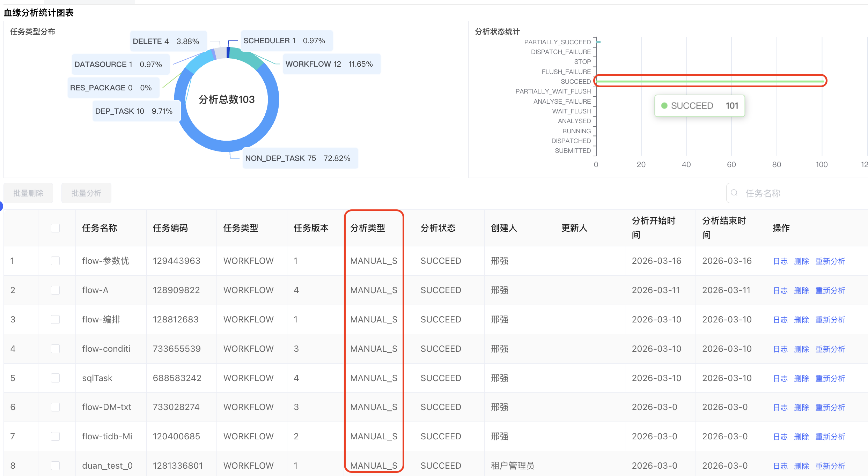The image size is (868, 476).
Task: Click the blue circle indicator on left edge
Action: tap(1, 206)
